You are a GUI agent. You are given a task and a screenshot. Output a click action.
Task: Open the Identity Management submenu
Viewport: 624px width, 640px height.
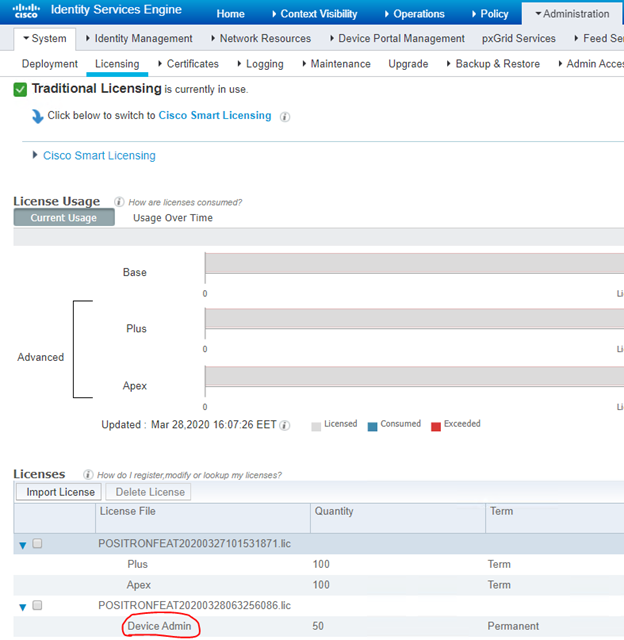click(139, 38)
